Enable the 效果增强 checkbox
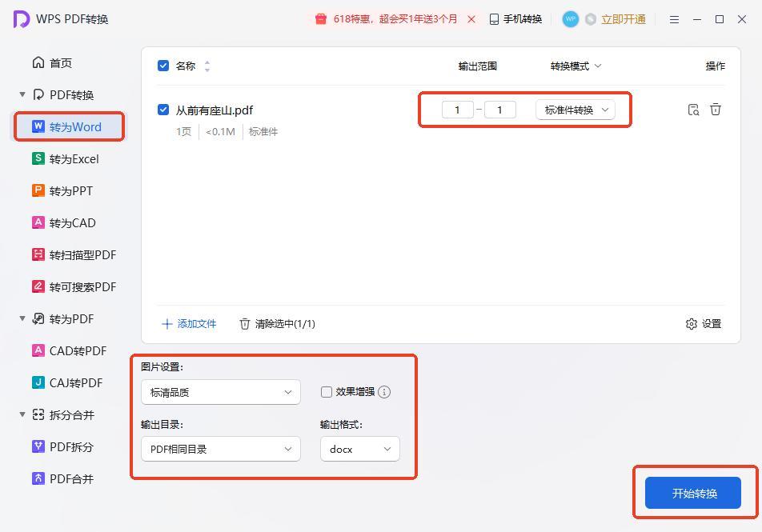Viewport: 762px width, 532px height. [x=327, y=392]
